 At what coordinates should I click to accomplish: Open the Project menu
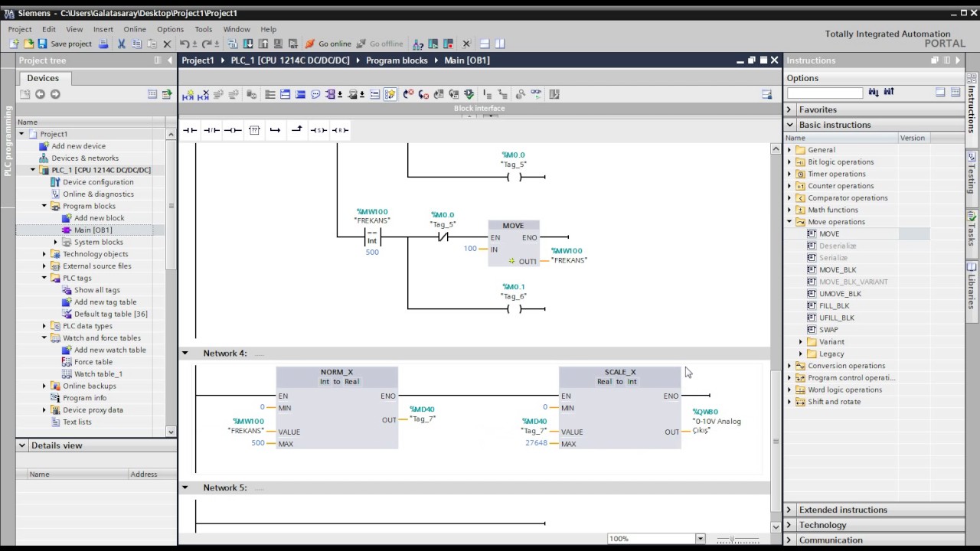(x=20, y=29)
